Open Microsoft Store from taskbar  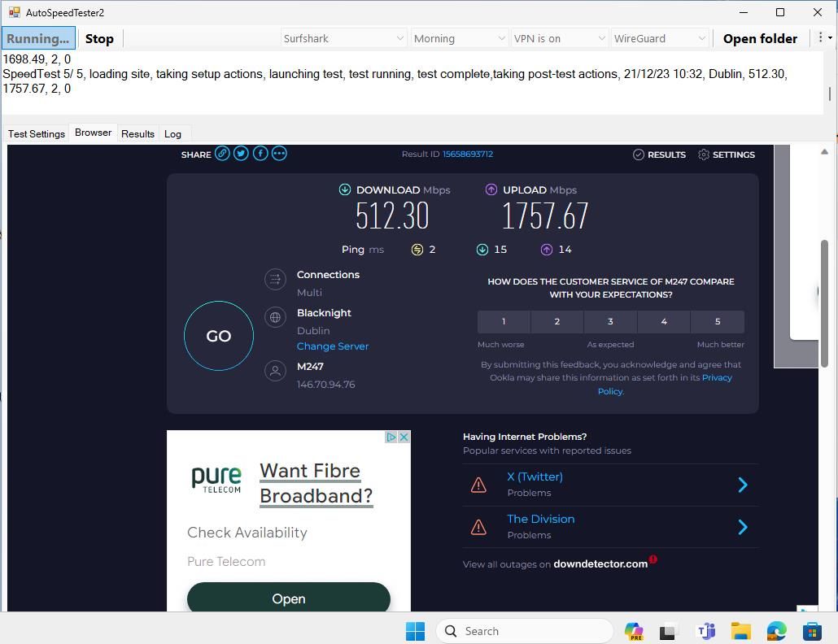tap(812, 631)
